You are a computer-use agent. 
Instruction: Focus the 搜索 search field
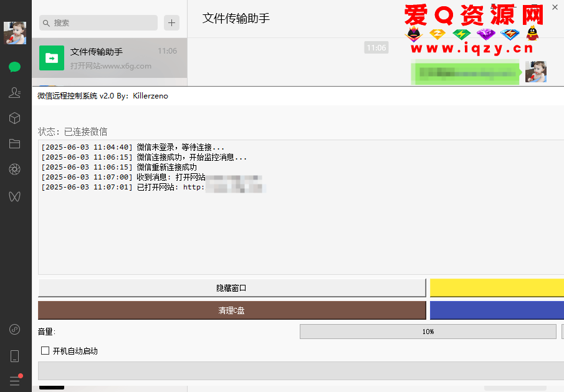coord(98,23)
